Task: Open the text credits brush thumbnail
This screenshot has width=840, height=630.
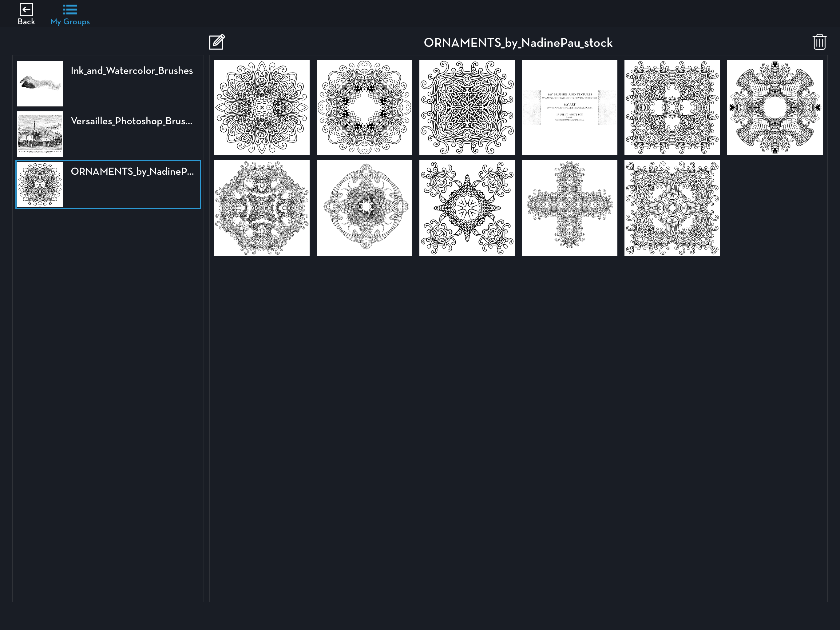Action: [569, 108]
